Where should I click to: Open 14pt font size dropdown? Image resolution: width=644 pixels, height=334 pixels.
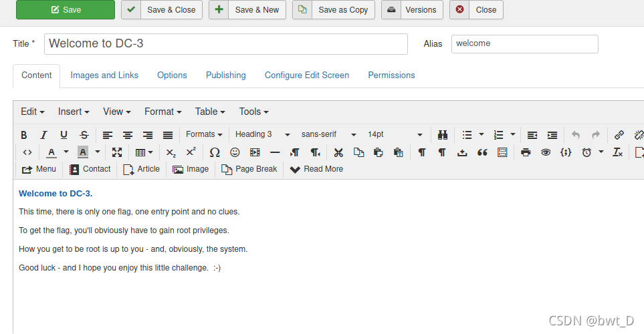(395, 134)
